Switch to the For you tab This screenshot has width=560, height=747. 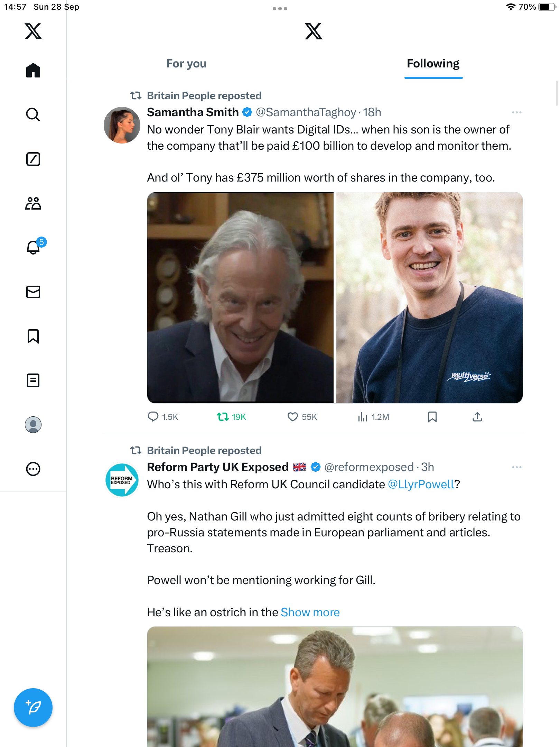point(186,64)
